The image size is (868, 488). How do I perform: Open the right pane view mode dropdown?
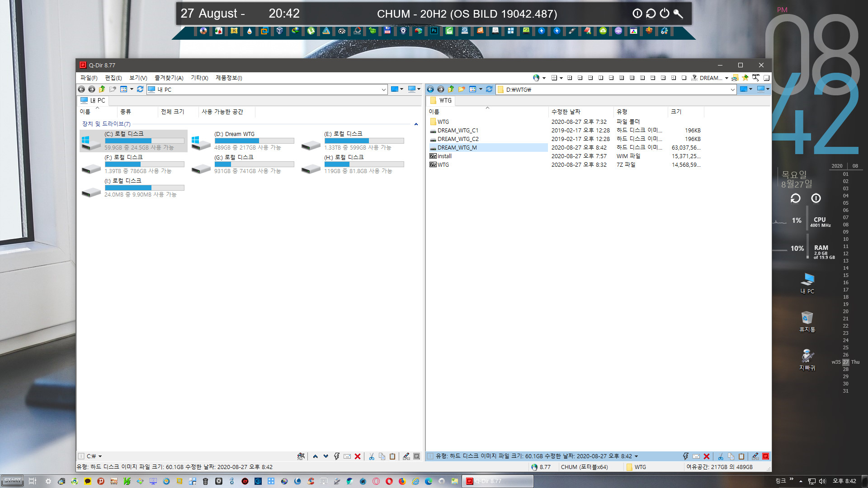coord(481,89)
